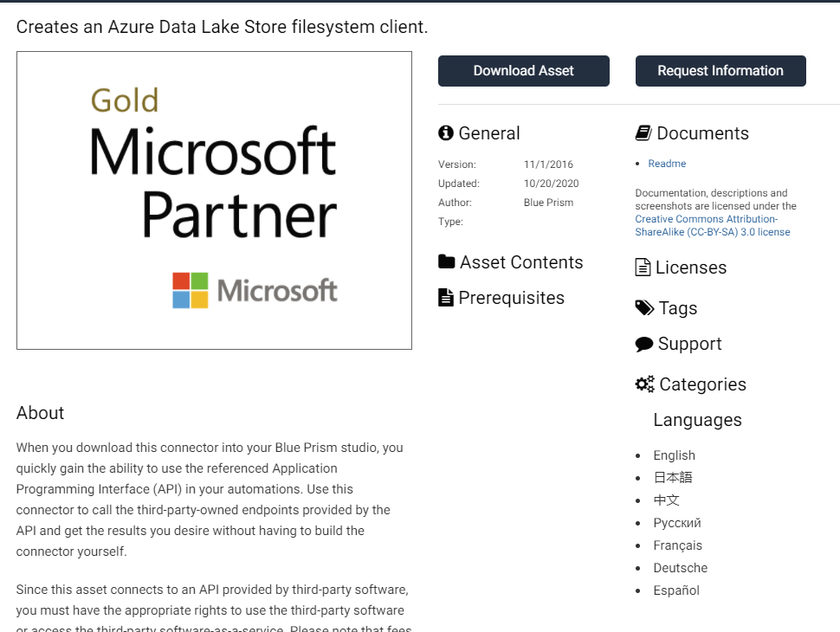Open the Readme document link
Screen dimensions: 840x632
tap(667, 164)
